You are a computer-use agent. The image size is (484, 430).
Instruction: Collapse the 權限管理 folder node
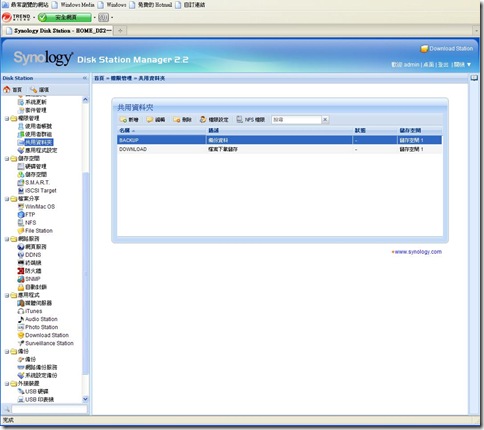[7, 118]
